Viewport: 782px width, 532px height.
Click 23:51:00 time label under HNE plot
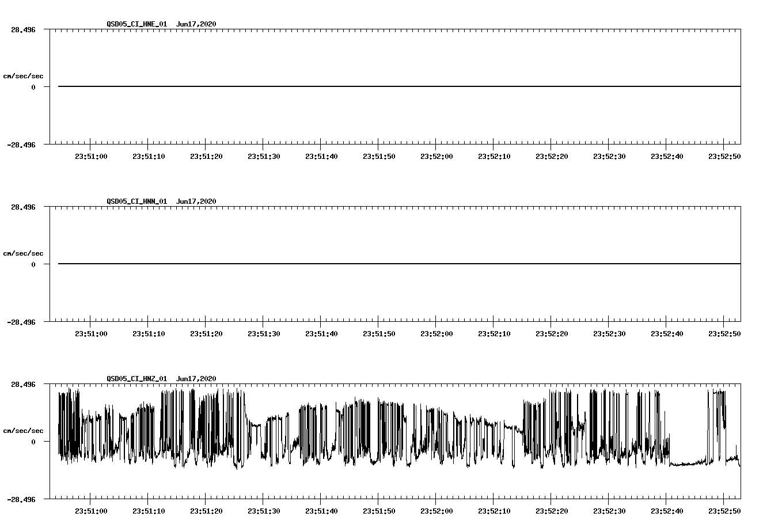[91, 157]
